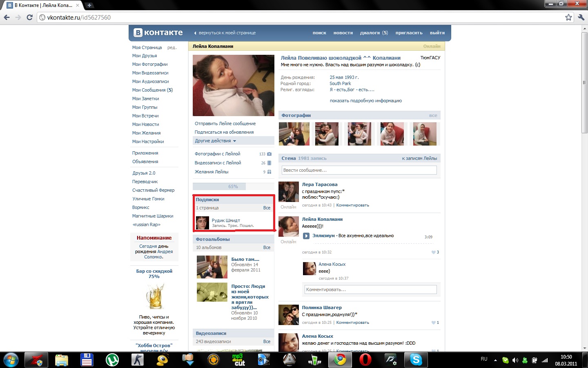This screenshot has width=588, height=368.
Task: Expand the Другие действия dropdown
Action: (216, 141)
